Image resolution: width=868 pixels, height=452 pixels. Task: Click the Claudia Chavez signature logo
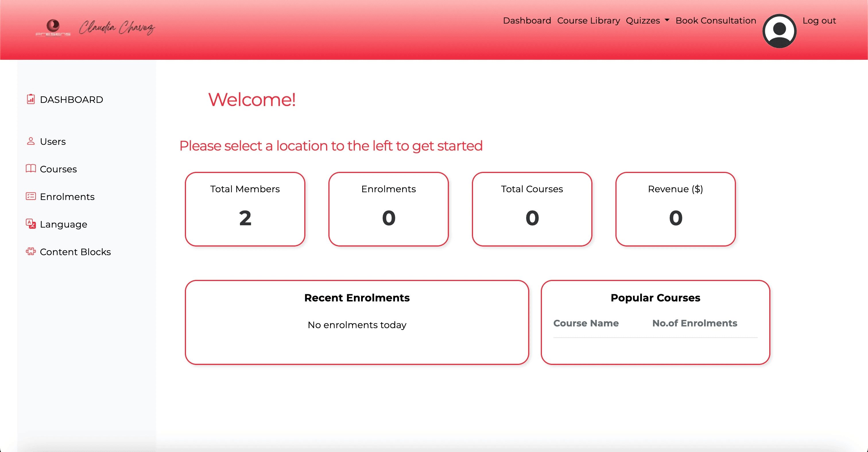[x=117, y=28]
